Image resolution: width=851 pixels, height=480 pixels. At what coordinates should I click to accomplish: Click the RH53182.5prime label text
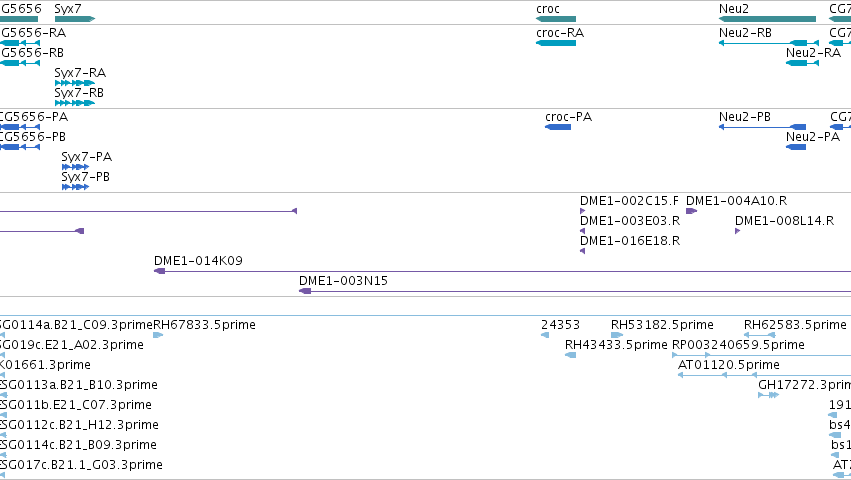pyautogui.click(x=662, y=325)
